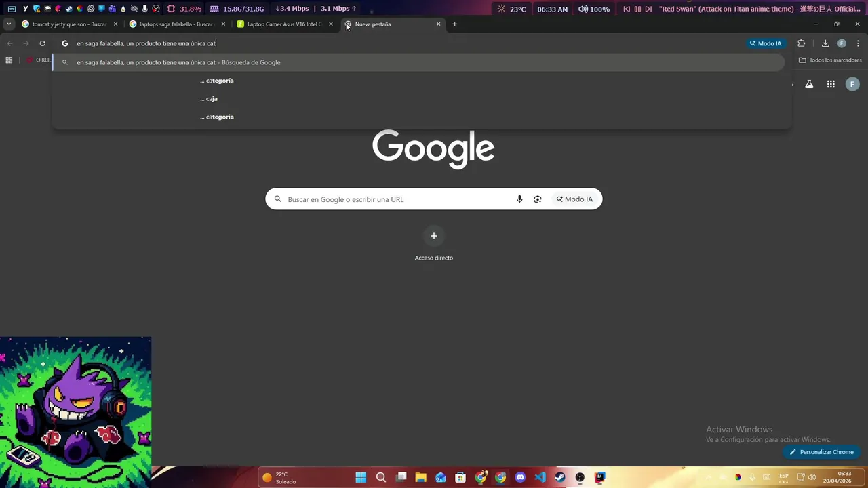This screenshot has width=868, height=488.
Task: Open Chrome profile avatar in toolbar
Action: (x=842, y=43)
